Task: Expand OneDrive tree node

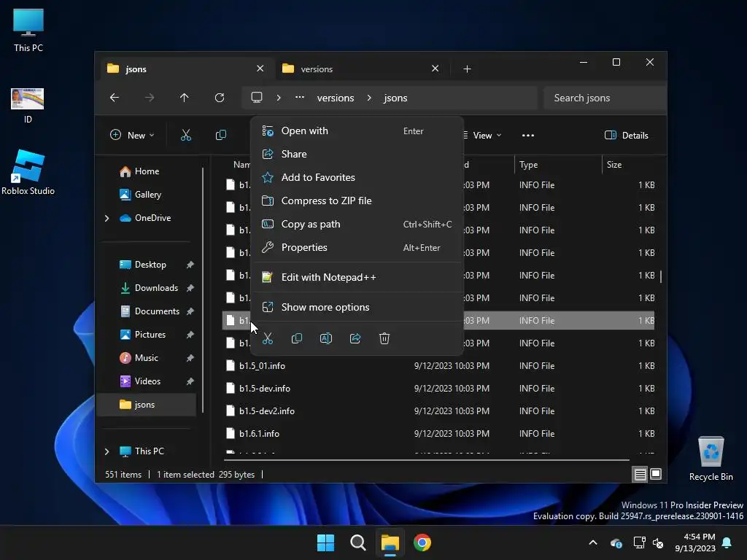Action: [x=107, y=218]
